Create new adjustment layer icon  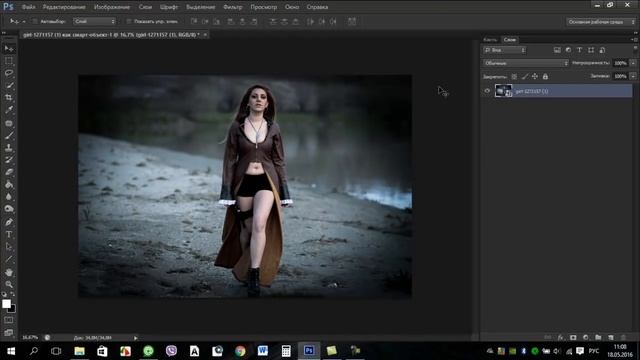click(586, 338)
